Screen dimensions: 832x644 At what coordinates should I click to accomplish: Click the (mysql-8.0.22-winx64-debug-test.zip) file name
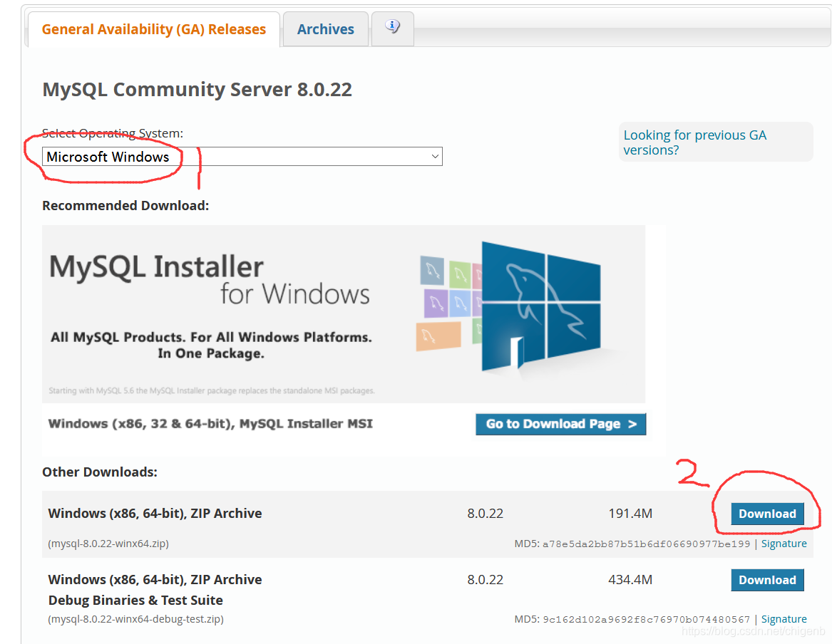click(x=136, y=619)
